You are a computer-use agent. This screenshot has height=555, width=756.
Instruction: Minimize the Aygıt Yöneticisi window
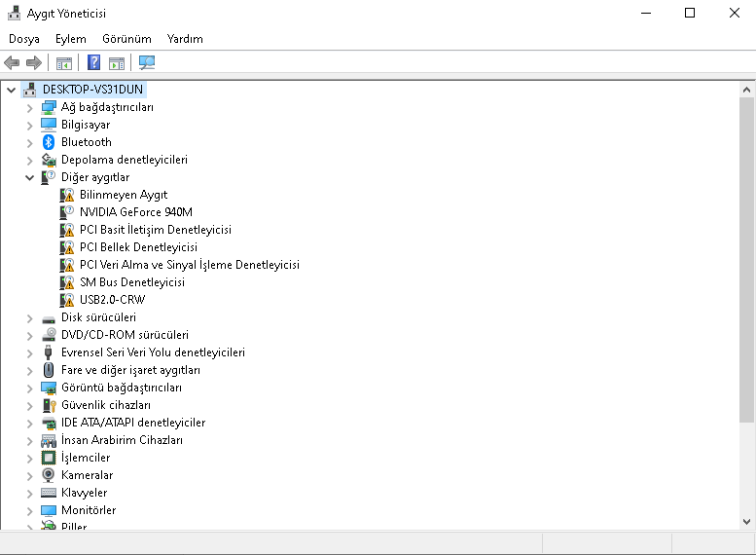646,13
